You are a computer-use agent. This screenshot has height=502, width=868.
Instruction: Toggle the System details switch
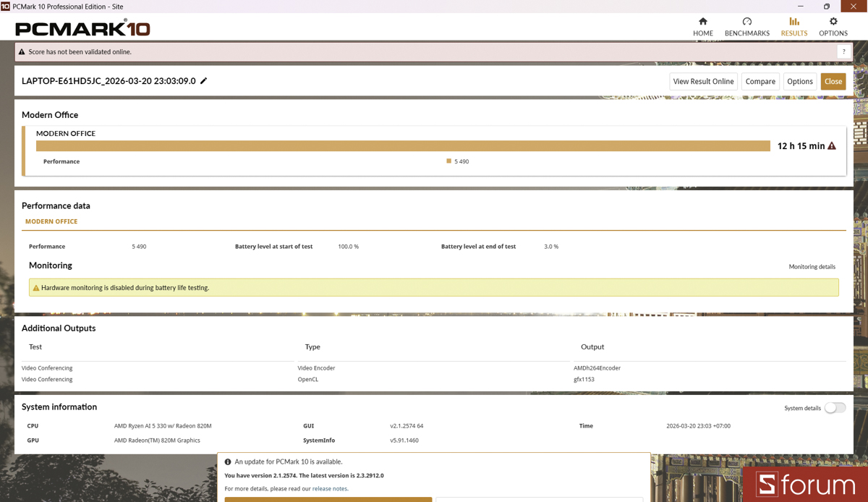pyautogui.click(x=835, y=408)
